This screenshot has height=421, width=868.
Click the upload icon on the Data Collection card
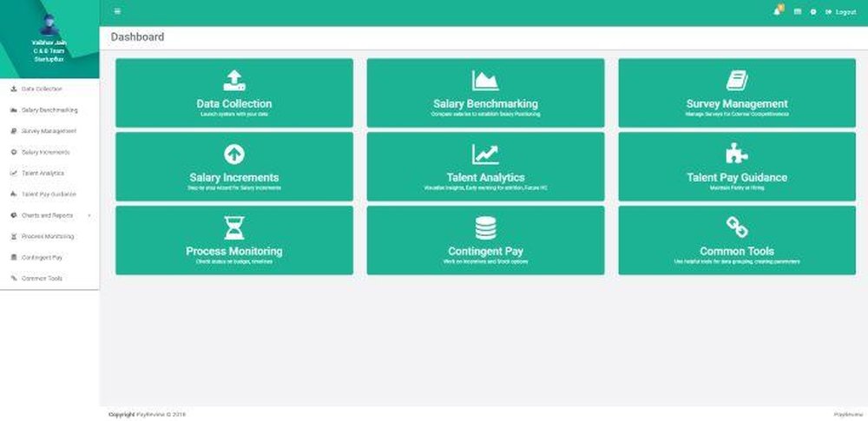[x=234, y=81]
